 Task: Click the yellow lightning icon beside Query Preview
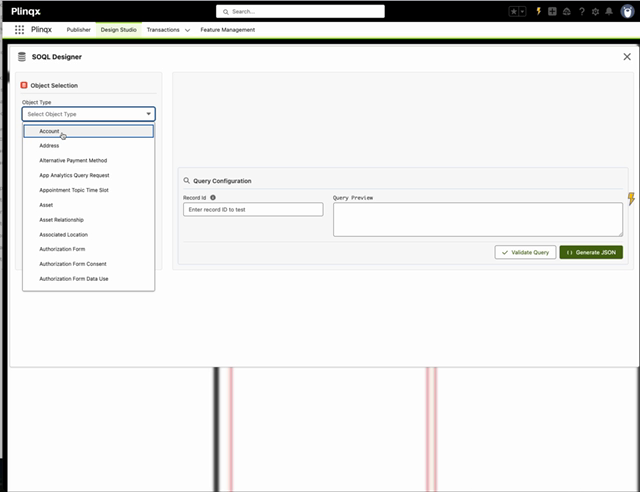click(x=631, y=199)
